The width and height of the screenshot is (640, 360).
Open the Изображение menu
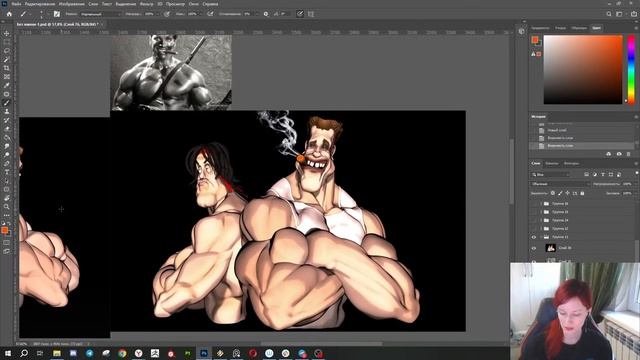[71, 4]
